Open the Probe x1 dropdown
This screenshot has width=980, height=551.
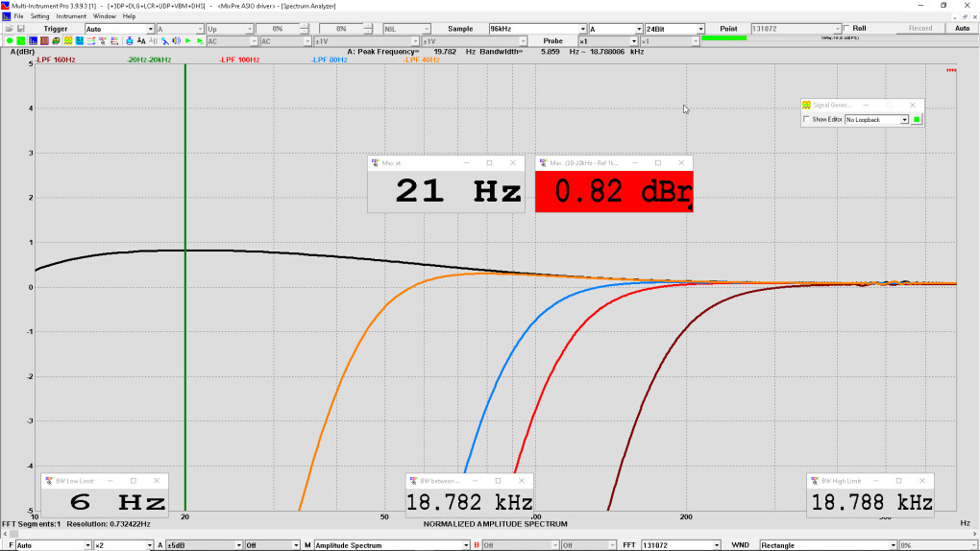click(607, 41)
